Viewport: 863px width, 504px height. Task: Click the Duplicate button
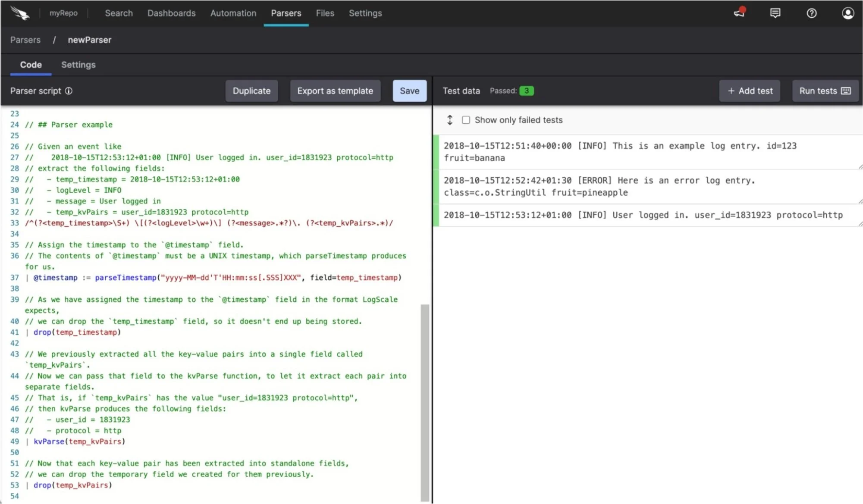251,91
